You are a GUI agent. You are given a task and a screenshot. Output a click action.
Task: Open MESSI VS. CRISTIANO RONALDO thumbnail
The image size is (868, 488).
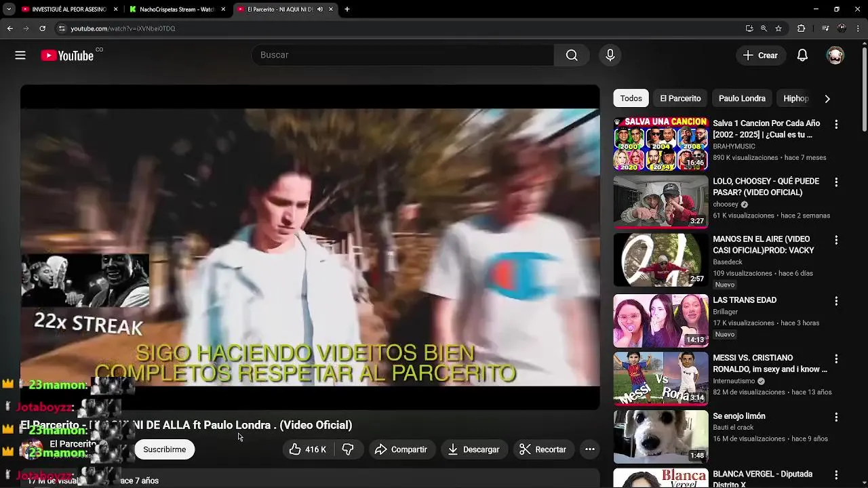click(x=660, y=378)
